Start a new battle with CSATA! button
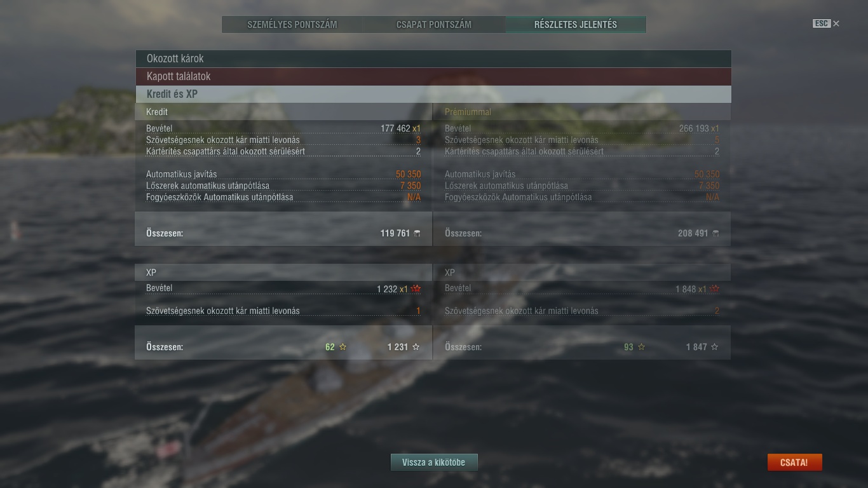Screen dimensions: 868x488 point(794,463)
